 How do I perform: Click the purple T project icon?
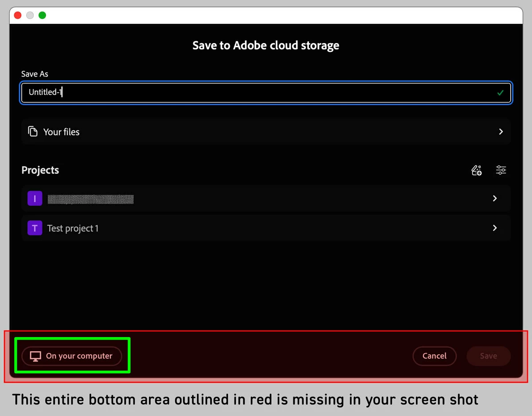35,228
